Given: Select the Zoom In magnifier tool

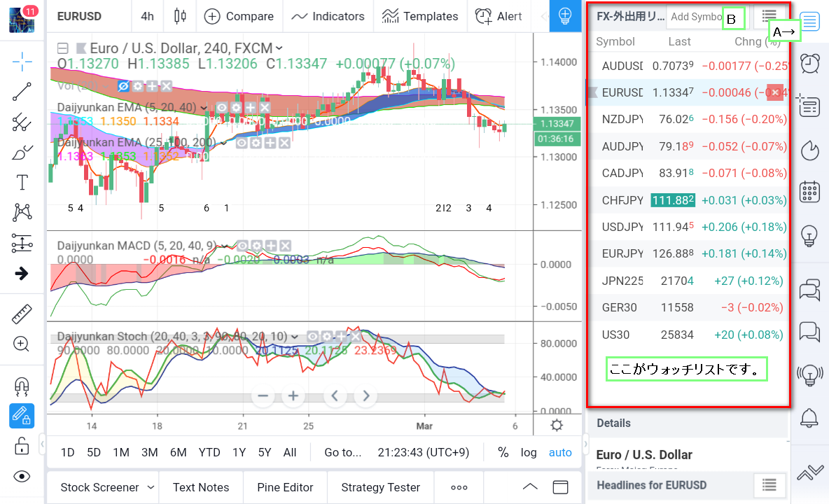Looking at the screenshot, I should pos(21,344).
